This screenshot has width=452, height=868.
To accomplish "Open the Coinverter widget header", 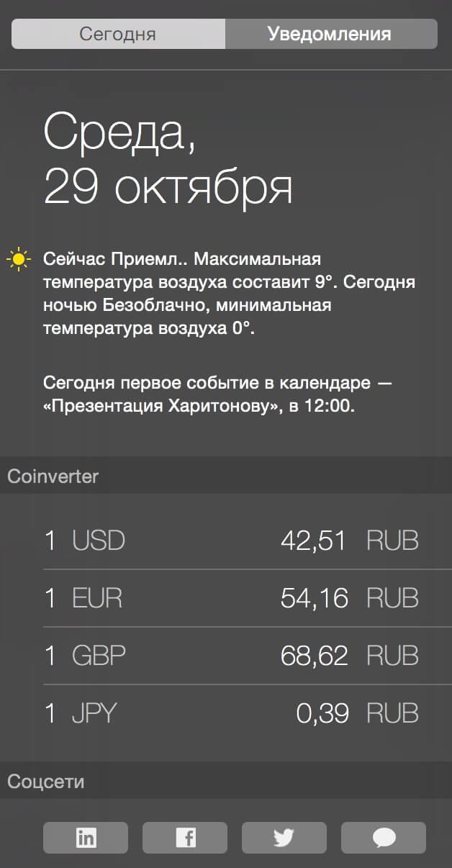I will click(x=226, y=476).
